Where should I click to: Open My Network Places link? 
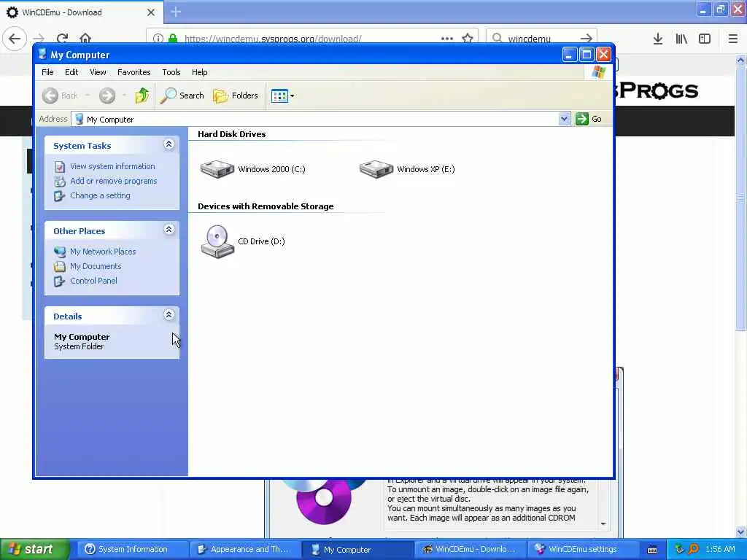(103, 252)
